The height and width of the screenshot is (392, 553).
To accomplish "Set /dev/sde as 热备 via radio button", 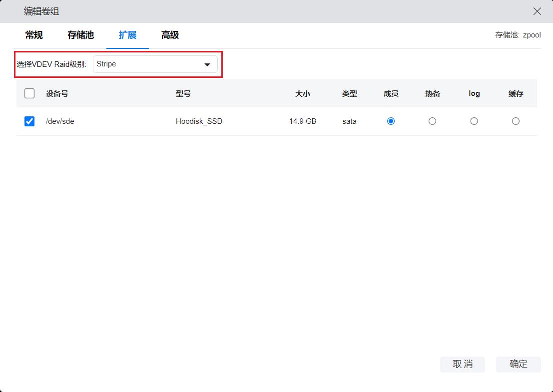I will tap(432, 121).
